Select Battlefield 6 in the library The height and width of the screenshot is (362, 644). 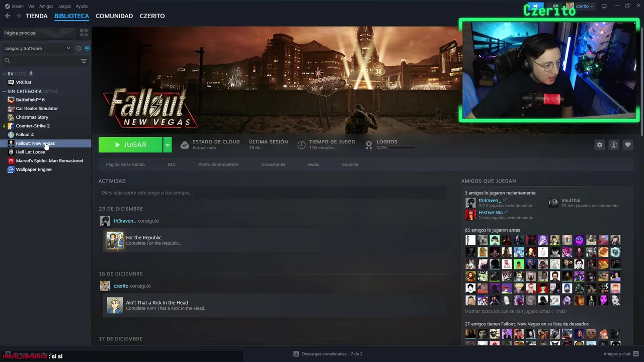click(x=30, y=100)
